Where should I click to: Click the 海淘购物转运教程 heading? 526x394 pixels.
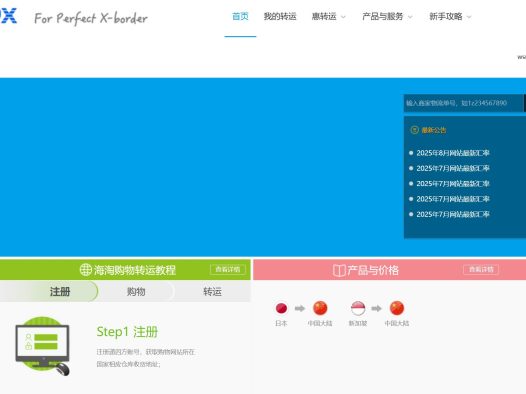click(x=135, y=270)
